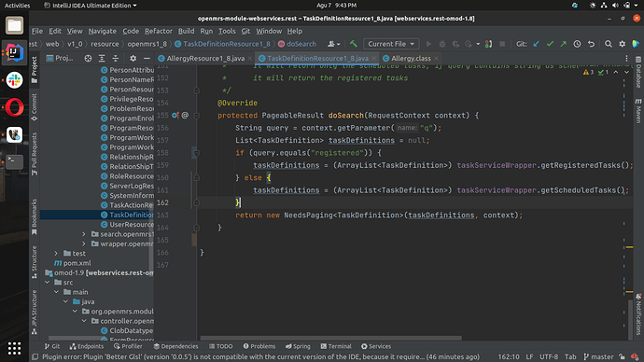644x362 pixels.
Task: Toggle the Maven side panel
Action: coord(638,110)
